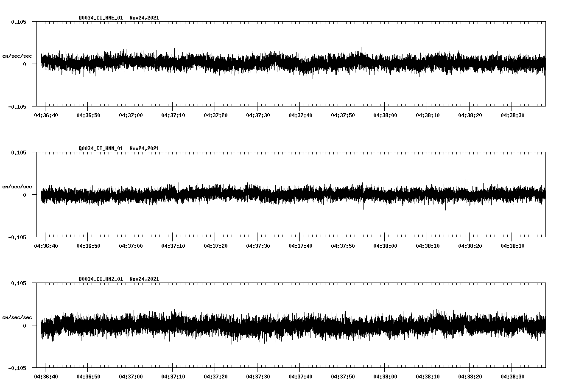Click the 04:37:20 time label under HNN plot
The height and width of the screenshot is (392, 576).
pos(215,246)
